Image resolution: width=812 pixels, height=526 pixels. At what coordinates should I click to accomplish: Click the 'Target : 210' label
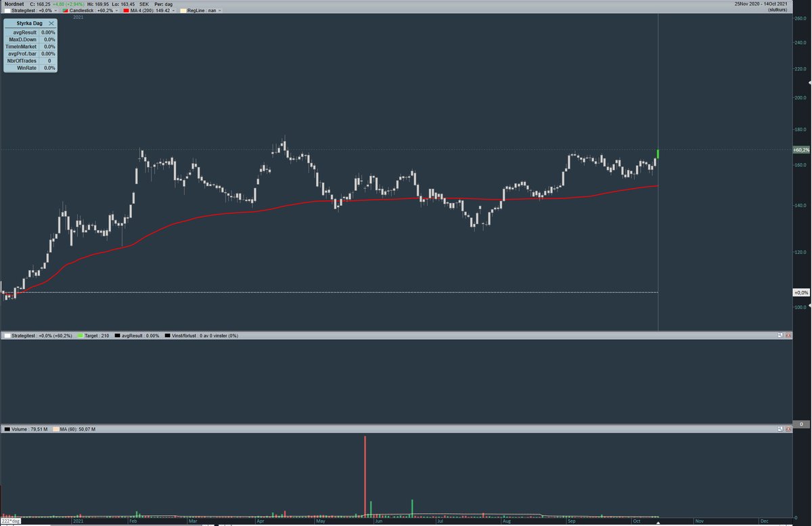[97, 335]
